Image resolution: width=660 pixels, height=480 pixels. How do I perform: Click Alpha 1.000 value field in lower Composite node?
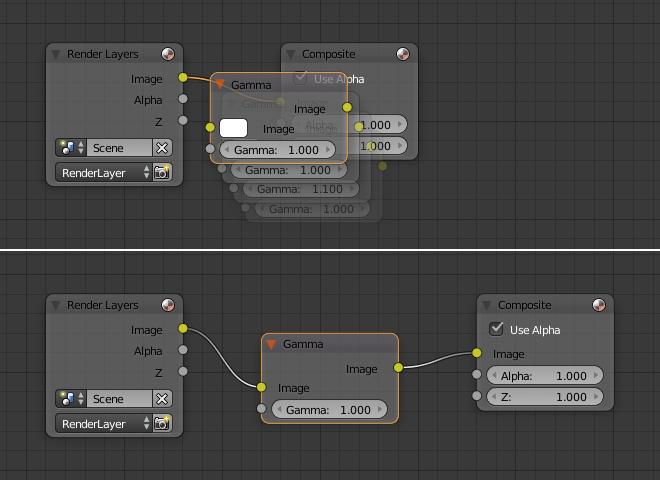(x=545, y=376)
